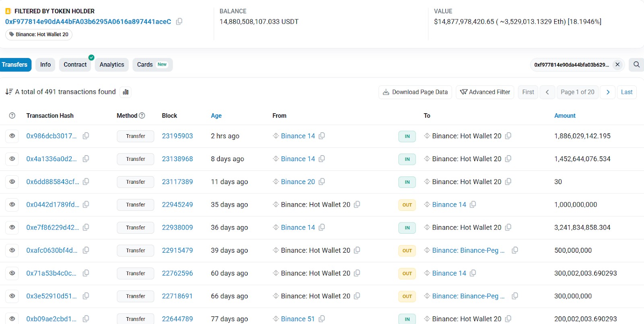This screenshot has height=324, width=644.
Task: Open the Advanced Filter
Action: [x=485, y=92]
